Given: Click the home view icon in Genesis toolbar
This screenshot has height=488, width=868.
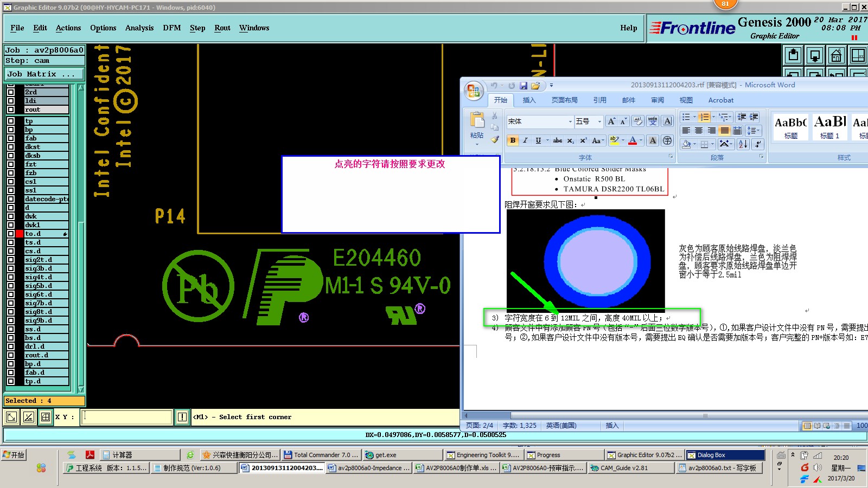Looking at the screenshot, I should click(x=836, y=55).
